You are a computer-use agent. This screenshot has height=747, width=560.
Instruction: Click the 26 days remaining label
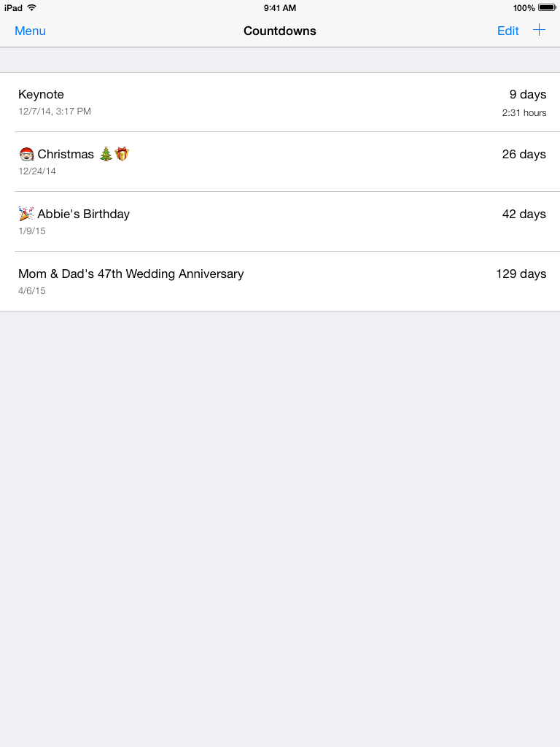524,154
